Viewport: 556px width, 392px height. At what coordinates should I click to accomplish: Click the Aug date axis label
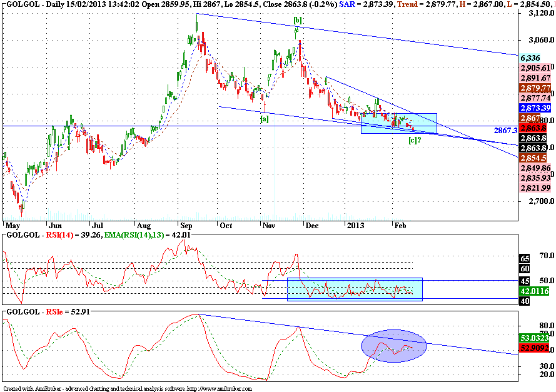(x=144, y=226)
